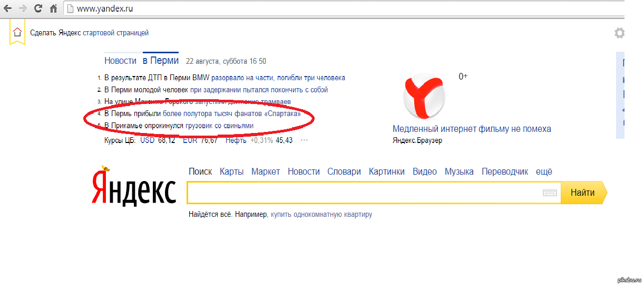Click the date '22 августа, суббота 16 50'
The image size is (644, 286).
click(x=226, y=61)
